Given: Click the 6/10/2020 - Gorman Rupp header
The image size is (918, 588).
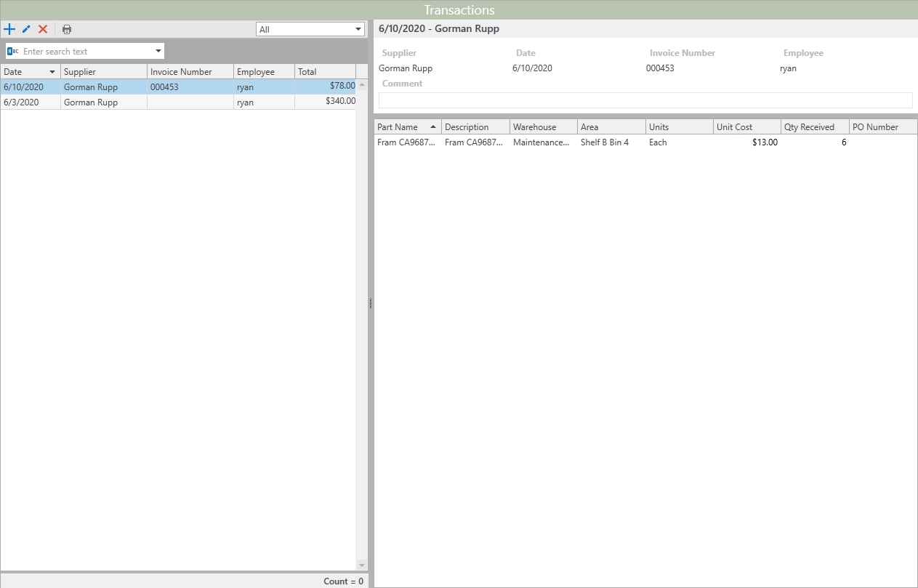Looking at the screenshot, I should 439,29.
